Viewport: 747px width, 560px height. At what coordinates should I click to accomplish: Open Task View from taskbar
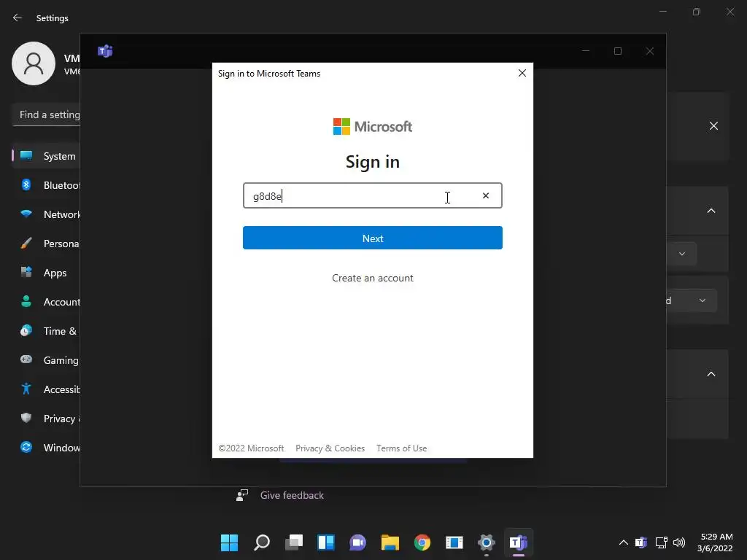(294, 542)
